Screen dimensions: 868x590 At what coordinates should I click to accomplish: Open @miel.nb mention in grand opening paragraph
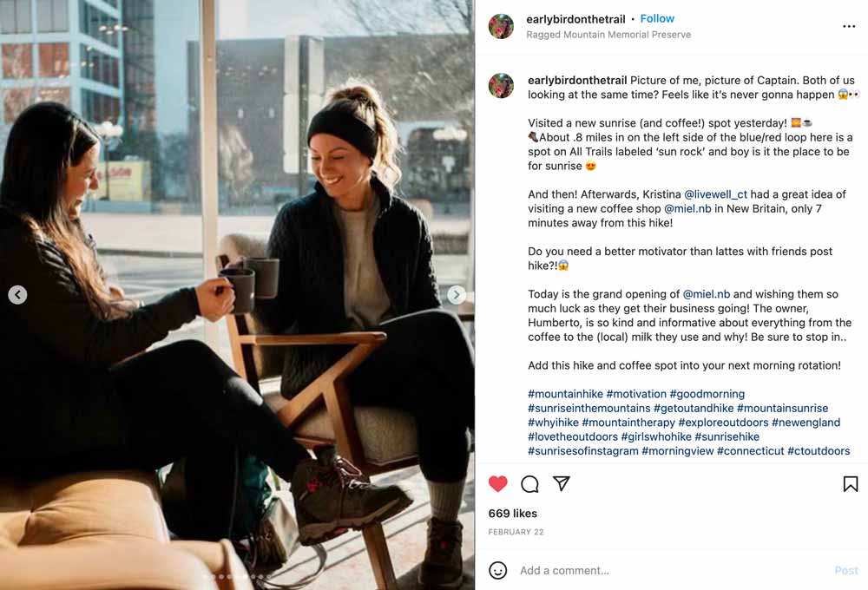(x=707, y=294)
